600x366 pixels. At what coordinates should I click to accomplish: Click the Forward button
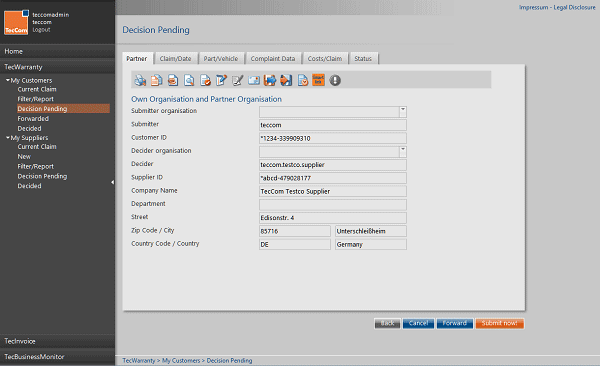455,323
